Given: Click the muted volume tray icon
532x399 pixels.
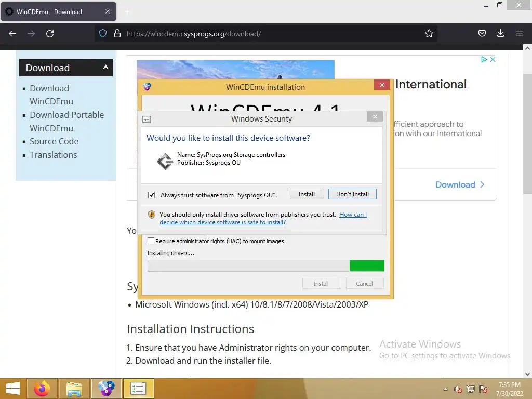Looking at the screenshot, I should [458, 389].
